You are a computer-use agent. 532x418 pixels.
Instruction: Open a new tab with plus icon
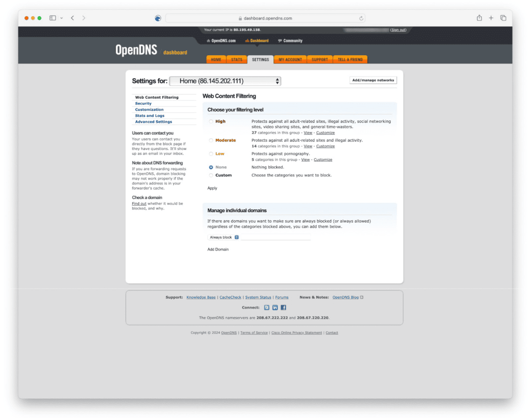coord(491,18)
